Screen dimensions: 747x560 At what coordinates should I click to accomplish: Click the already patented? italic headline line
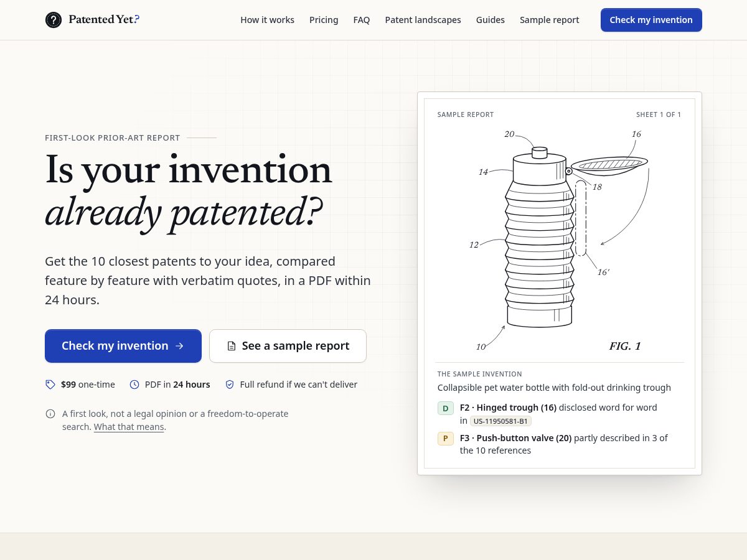tap(184, 213)
